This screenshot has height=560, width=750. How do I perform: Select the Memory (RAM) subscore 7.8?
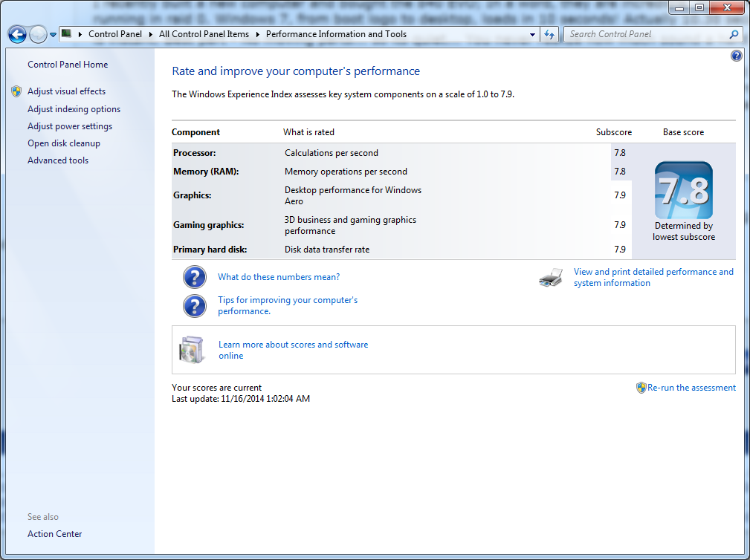pyautogui.click(x=620, y=172)
